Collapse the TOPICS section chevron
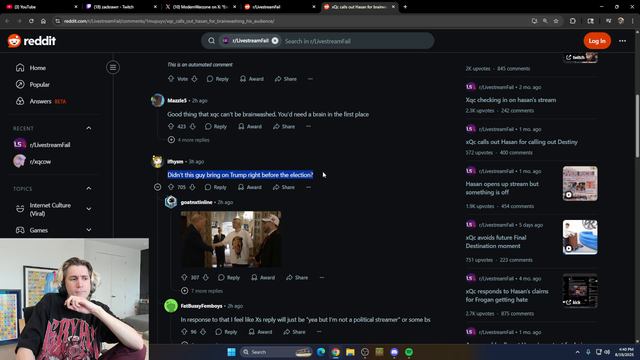Viewport: 640px width, 360px height. click(x=89, y=189)
